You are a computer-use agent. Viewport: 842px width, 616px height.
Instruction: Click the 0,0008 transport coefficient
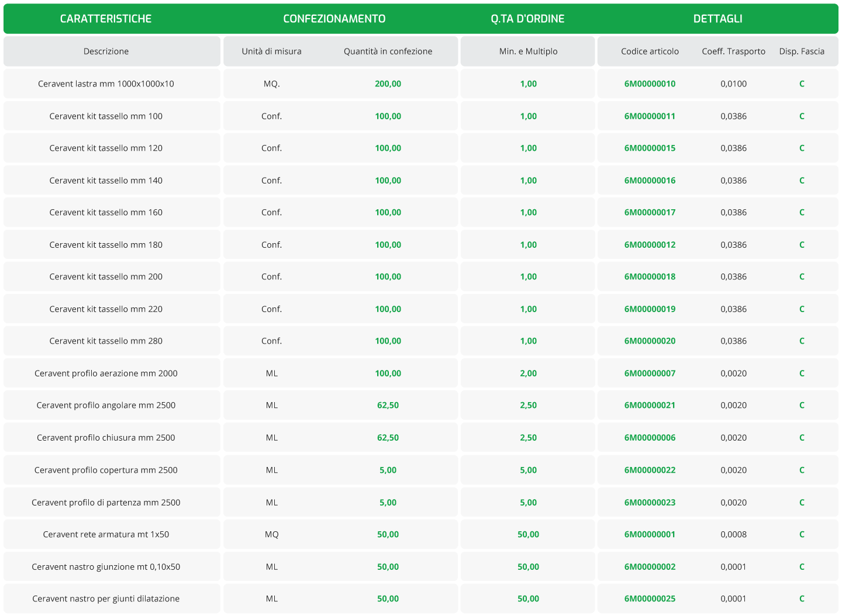coord(734,534)
